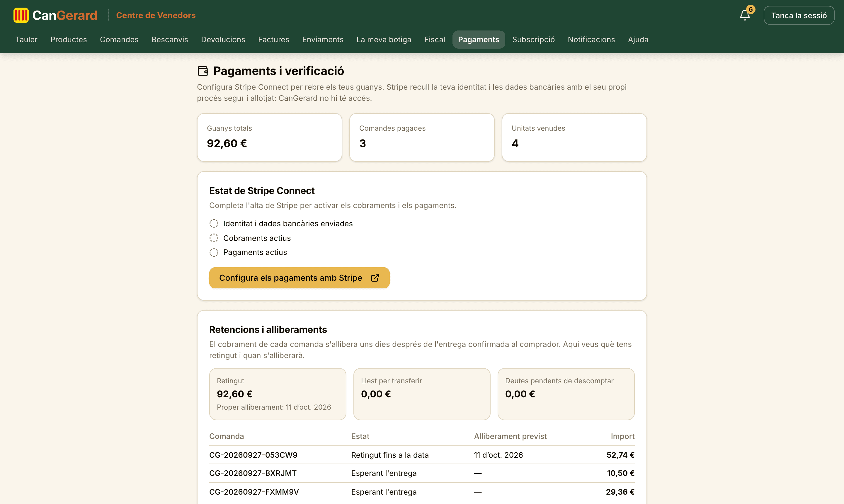Click Tanca la sessió button
This screenshot has height=504, width=844.
[799, 15]
